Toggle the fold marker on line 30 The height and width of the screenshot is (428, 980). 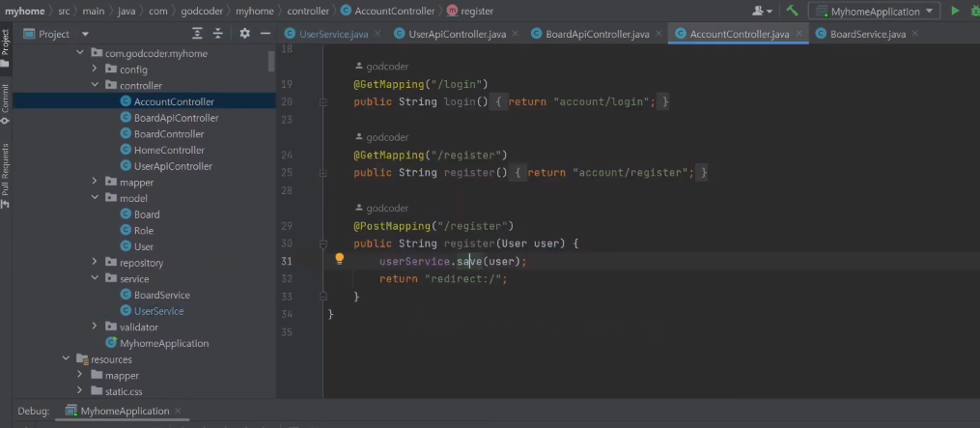click(x=323, y=244)
